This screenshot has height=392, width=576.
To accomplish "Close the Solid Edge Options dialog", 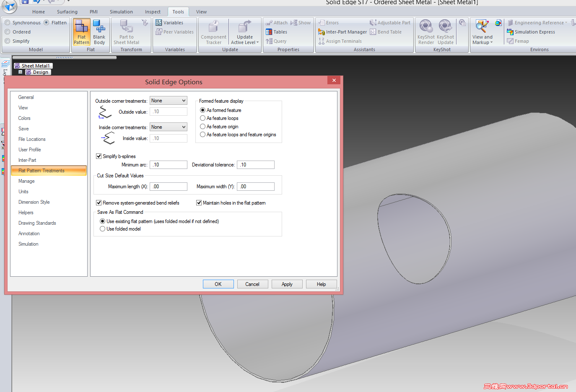I will point(334,80).
